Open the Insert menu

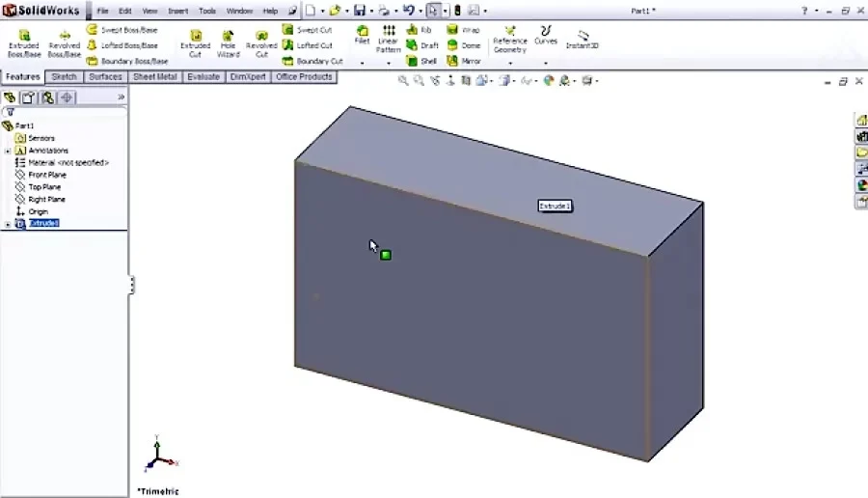point(177,11)
